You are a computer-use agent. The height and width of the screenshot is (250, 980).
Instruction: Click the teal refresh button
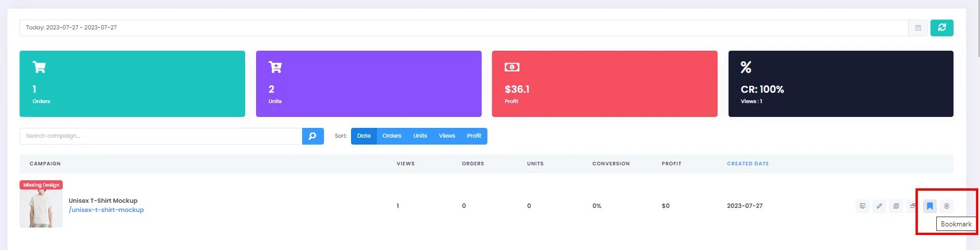[x=942, y=28]
